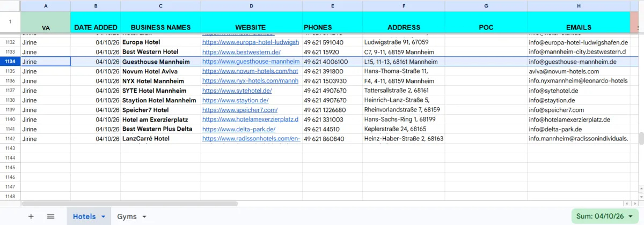This screenshot has height=225, width=644.
Task: Expand the Sum: 04/10/26 summary dropdown
Action: point(604,216)
